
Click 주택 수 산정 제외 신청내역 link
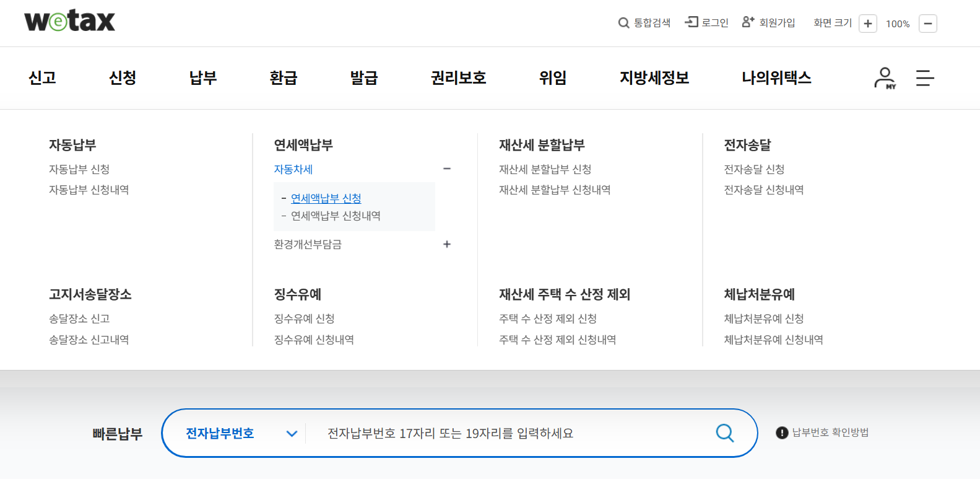(x=558, y=340)
